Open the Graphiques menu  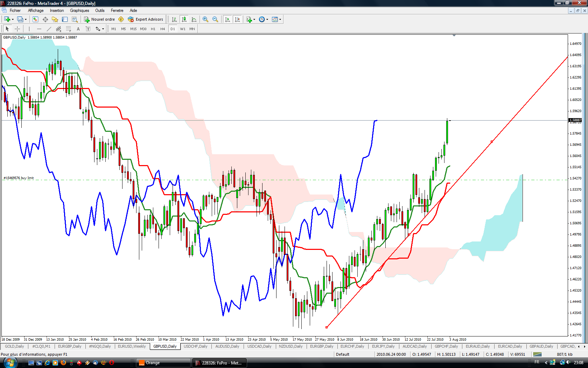[x=79, y=11]
